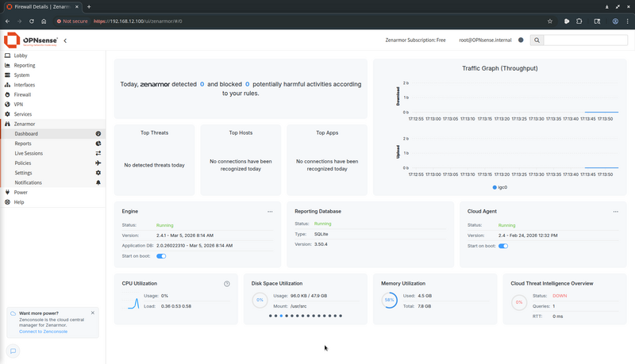This screenshot has height=364, width=635.
Task: Click the Live Sessions arrows icon
Action: [98, 153]
